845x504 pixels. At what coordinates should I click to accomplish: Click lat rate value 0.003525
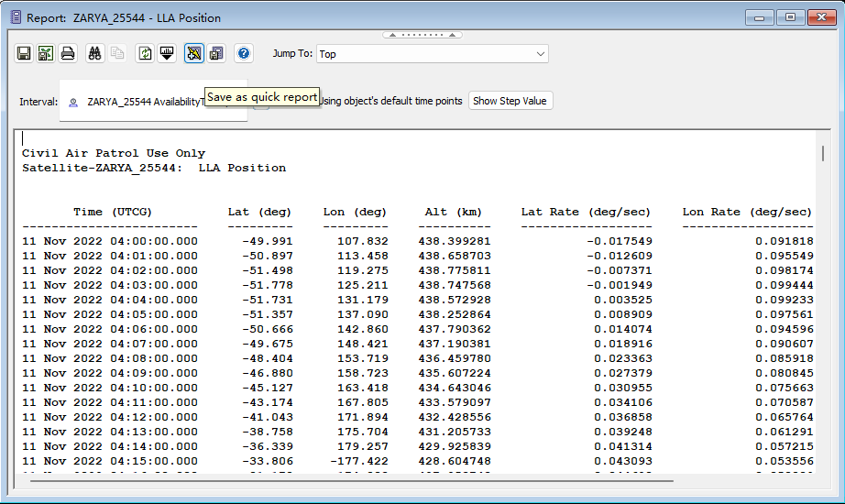tap(623, 300)
